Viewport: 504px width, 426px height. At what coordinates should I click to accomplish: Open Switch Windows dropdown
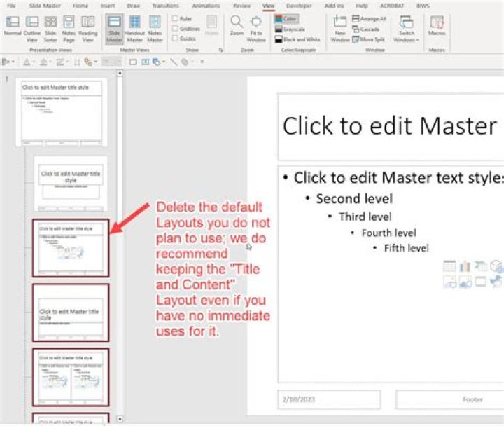[x=406, y=29]
